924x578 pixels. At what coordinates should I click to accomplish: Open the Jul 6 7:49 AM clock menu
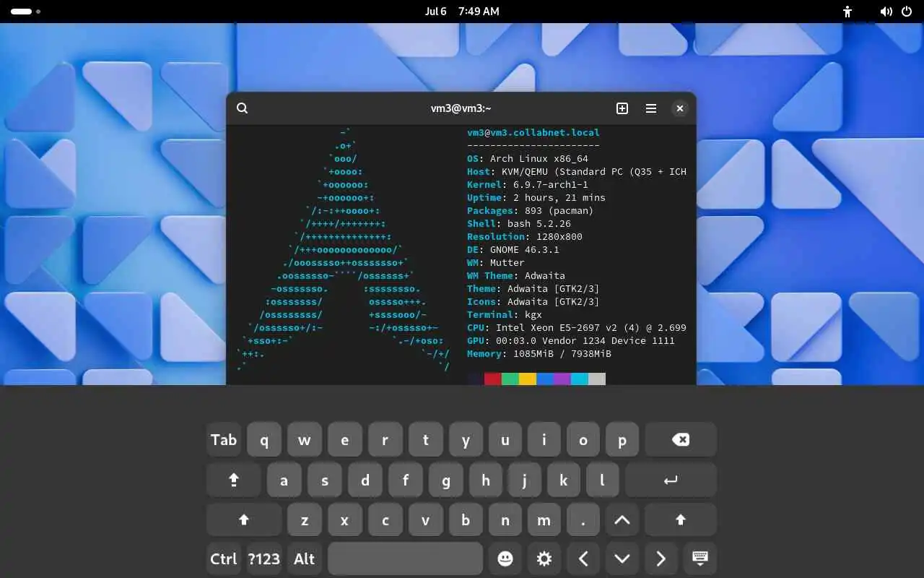(x=462, y=12)
